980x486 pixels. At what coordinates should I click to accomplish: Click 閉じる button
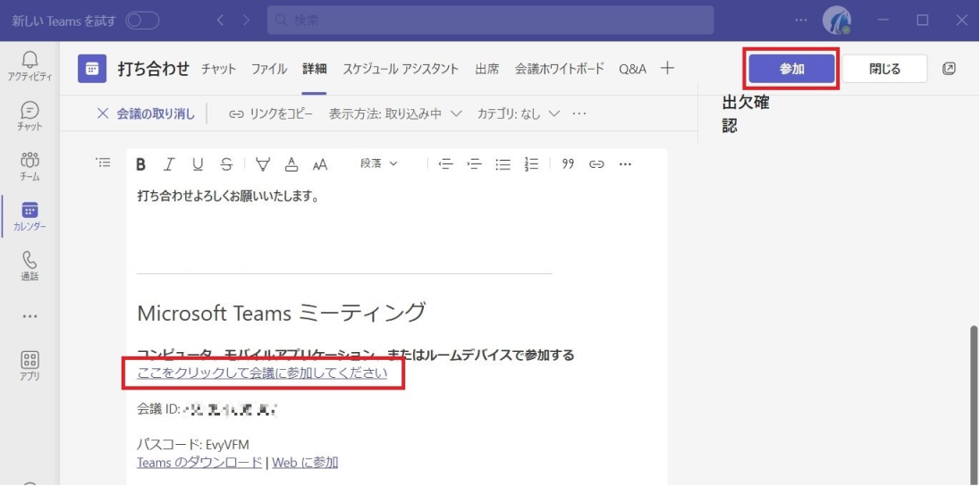tap(884, 69)
